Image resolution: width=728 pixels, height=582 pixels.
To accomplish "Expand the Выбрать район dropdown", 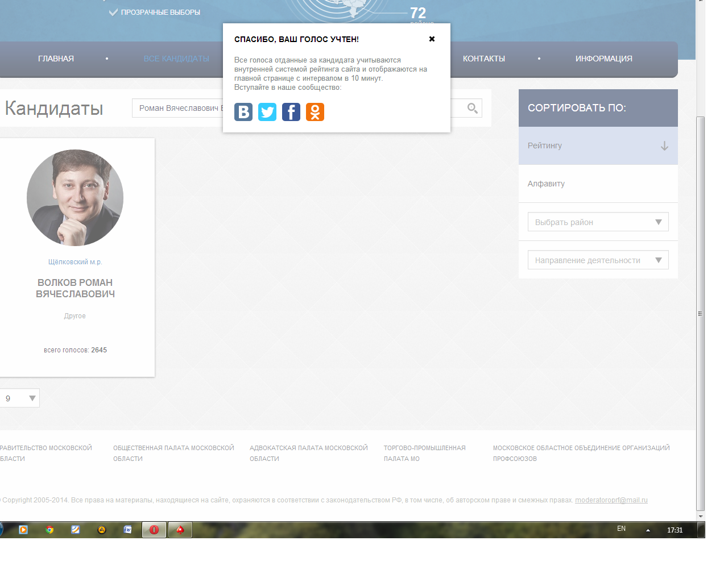I will [x=598, y=222].
